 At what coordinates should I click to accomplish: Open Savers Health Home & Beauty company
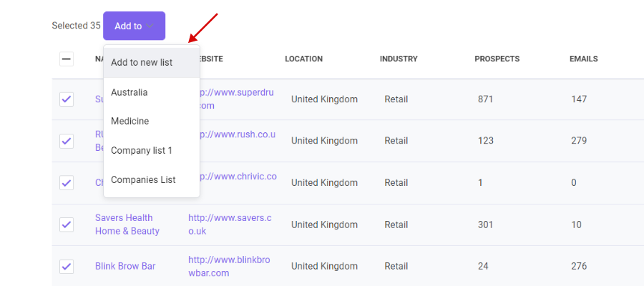click(x=127, y=225)
